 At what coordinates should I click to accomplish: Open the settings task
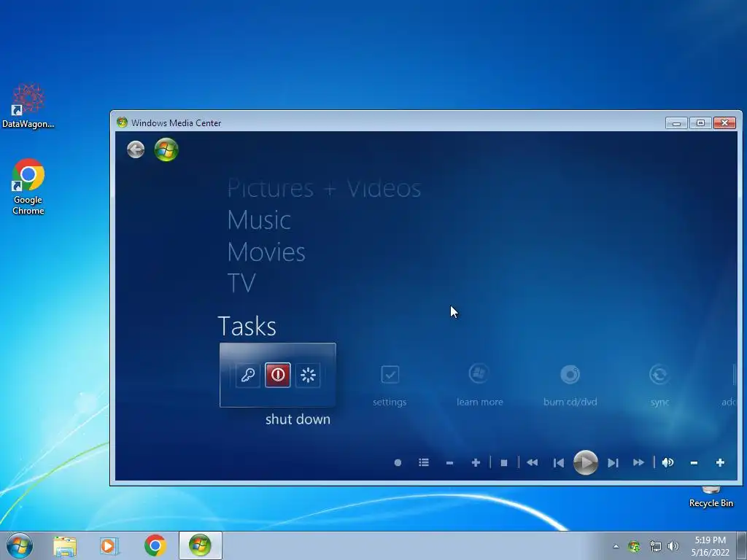click(x=390, y=386)
